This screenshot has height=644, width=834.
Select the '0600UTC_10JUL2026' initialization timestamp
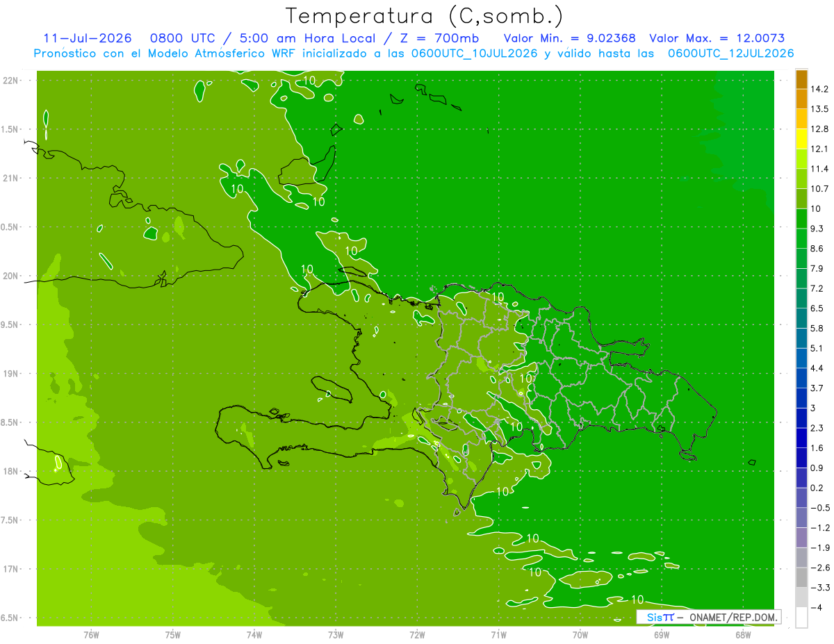pyautogui.click(x=474, y=53)
